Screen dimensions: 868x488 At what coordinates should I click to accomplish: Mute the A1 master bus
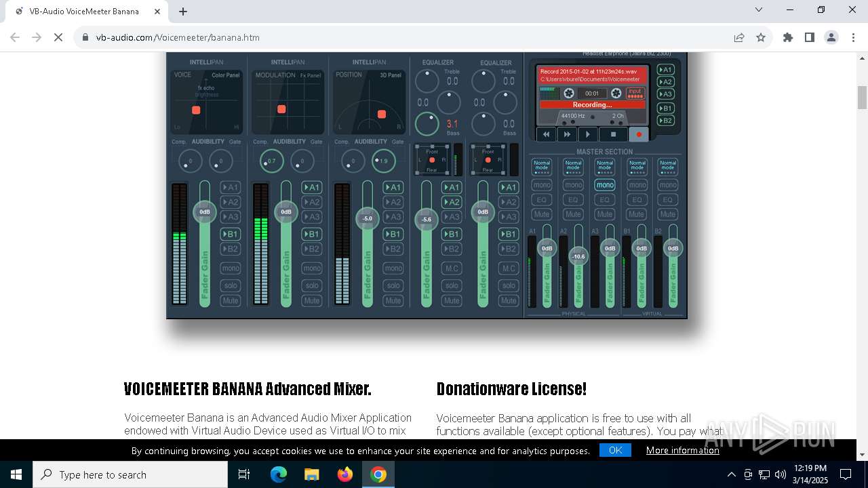[x=542, y=214]
